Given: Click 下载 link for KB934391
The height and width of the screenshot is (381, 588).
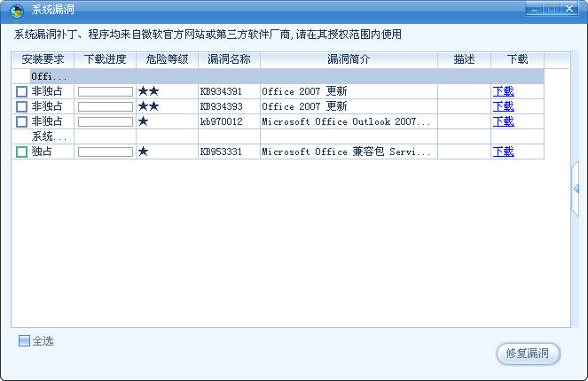Looking at the screenshot, I should tap(503, 91).
